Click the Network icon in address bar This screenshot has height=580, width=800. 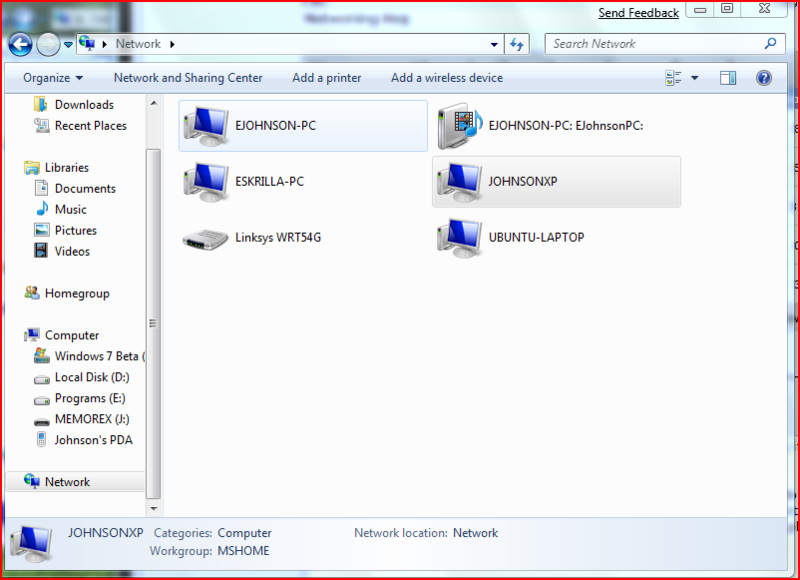click(87, 44)
